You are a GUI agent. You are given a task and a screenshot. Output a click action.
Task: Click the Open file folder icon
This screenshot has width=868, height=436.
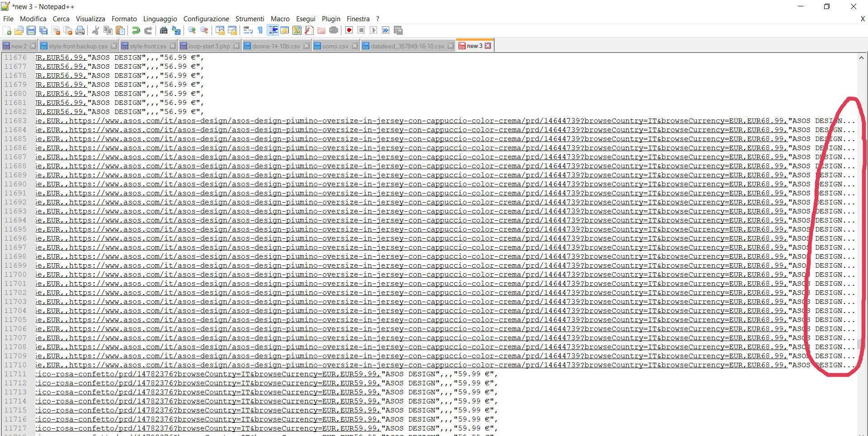pos(19,30)
